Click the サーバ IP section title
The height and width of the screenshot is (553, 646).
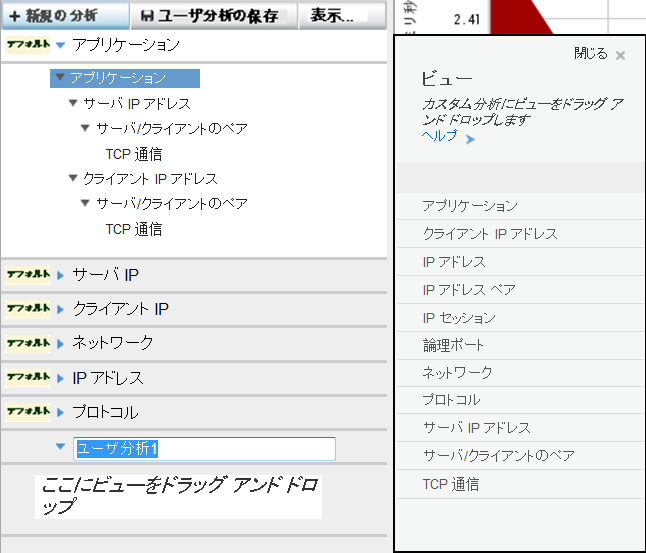[105, 275]
